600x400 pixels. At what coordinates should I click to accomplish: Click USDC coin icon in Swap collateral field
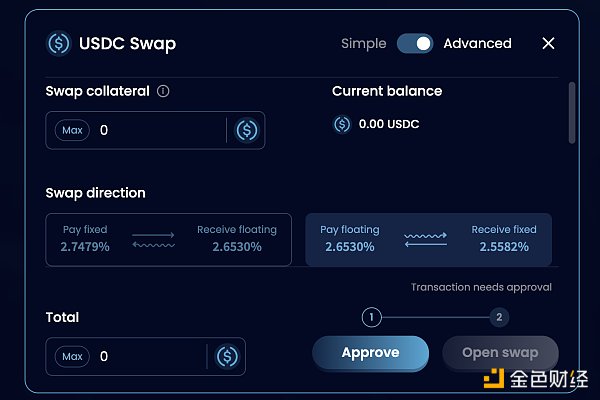click(246, 130)
